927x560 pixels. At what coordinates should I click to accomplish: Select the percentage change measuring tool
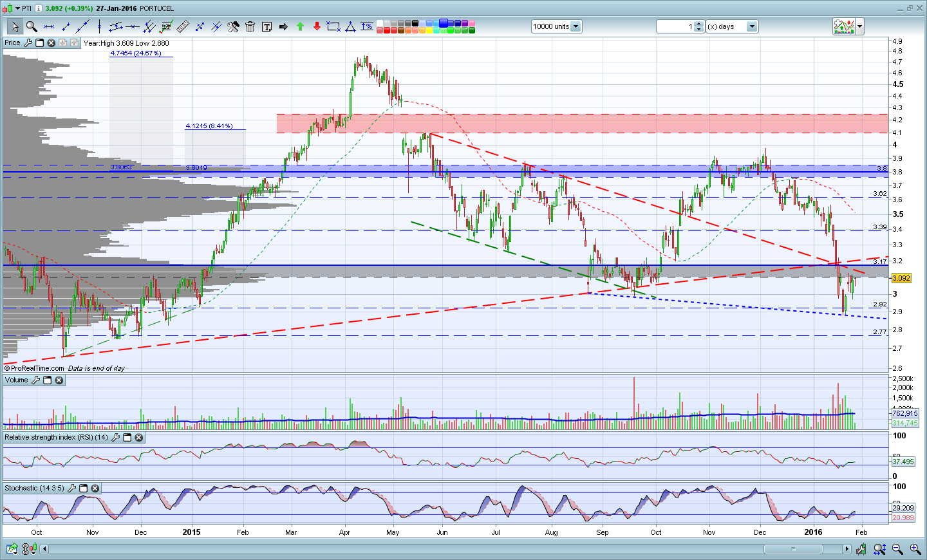click(x=367, y=26)
